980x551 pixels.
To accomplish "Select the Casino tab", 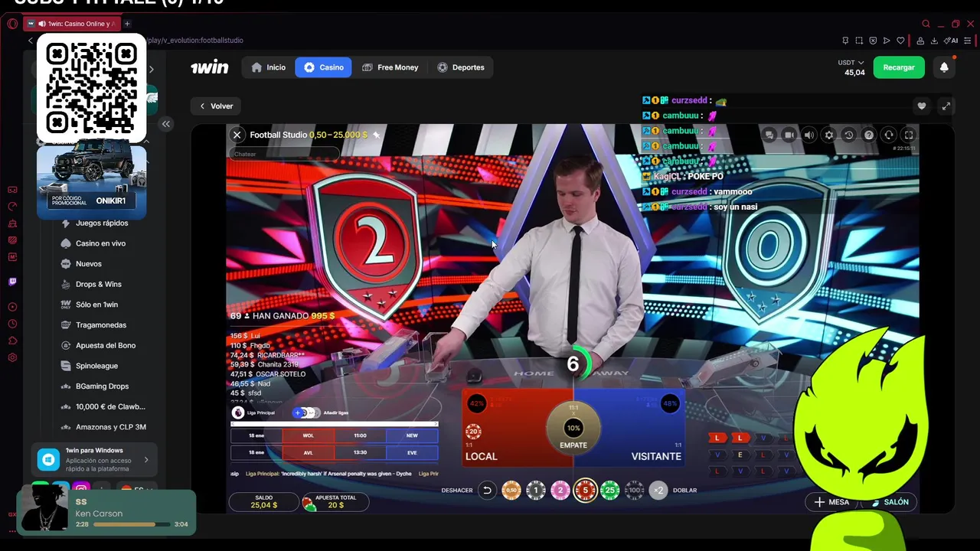I will coord(323,67).
